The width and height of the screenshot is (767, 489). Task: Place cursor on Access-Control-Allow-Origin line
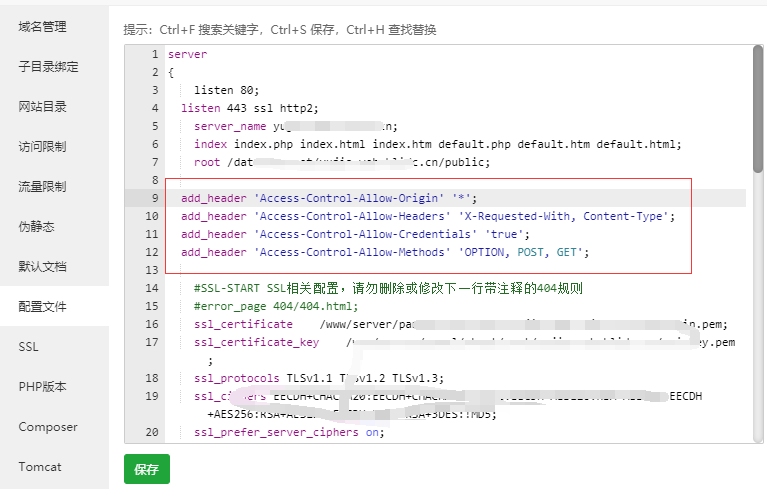pyautogui.click(x=329, y=198)
